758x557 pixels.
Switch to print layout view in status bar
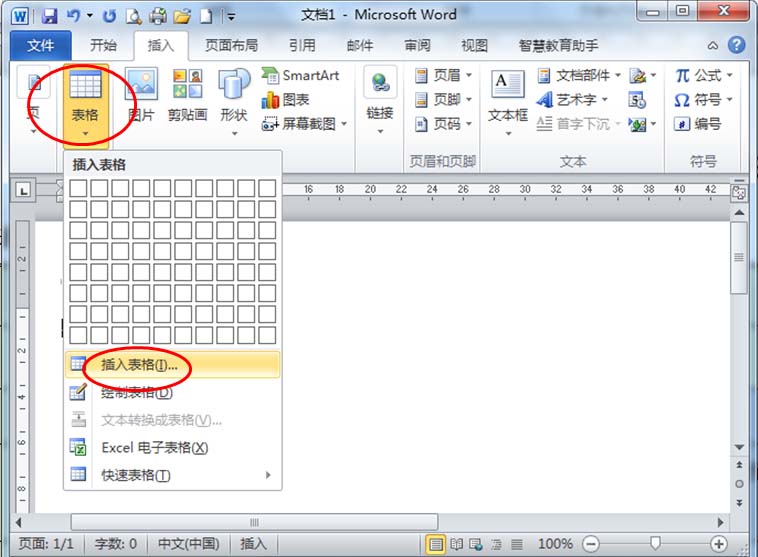(436, 544)
